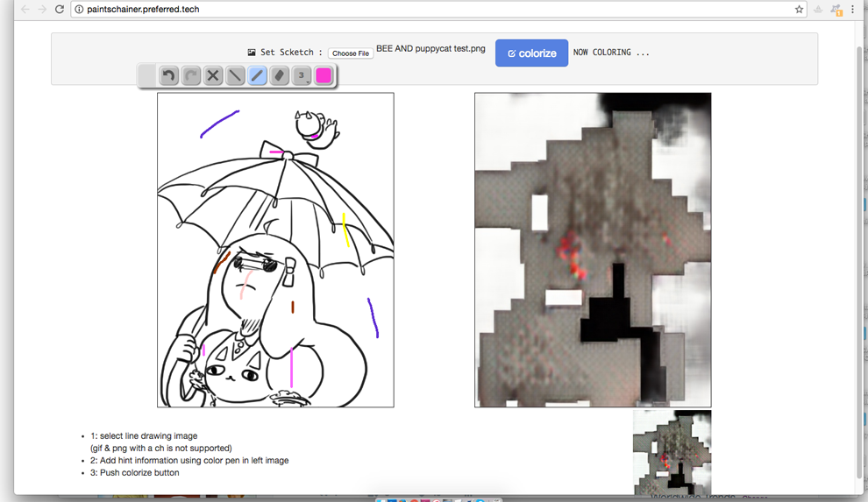This screenshot has height=502, width=868.
Task: Click the sketch line drawing canvas
Action: (275, 250)
